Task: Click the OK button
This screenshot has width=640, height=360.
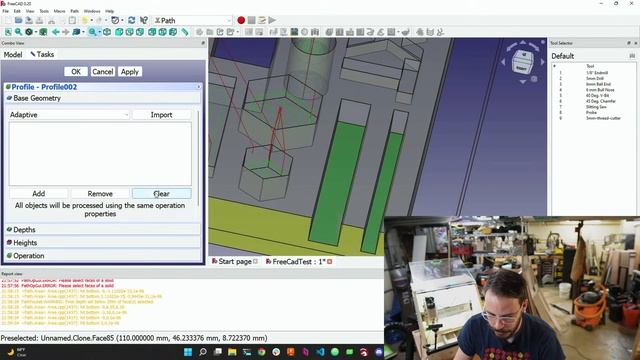Action: 76,71
